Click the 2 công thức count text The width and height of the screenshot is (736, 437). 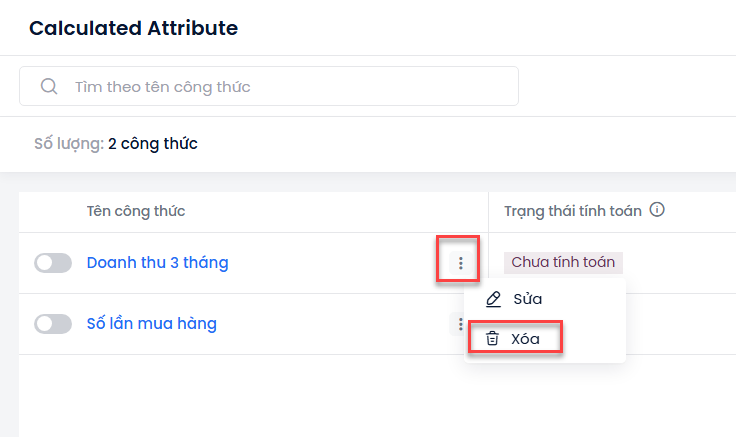(x=153, y=144)
